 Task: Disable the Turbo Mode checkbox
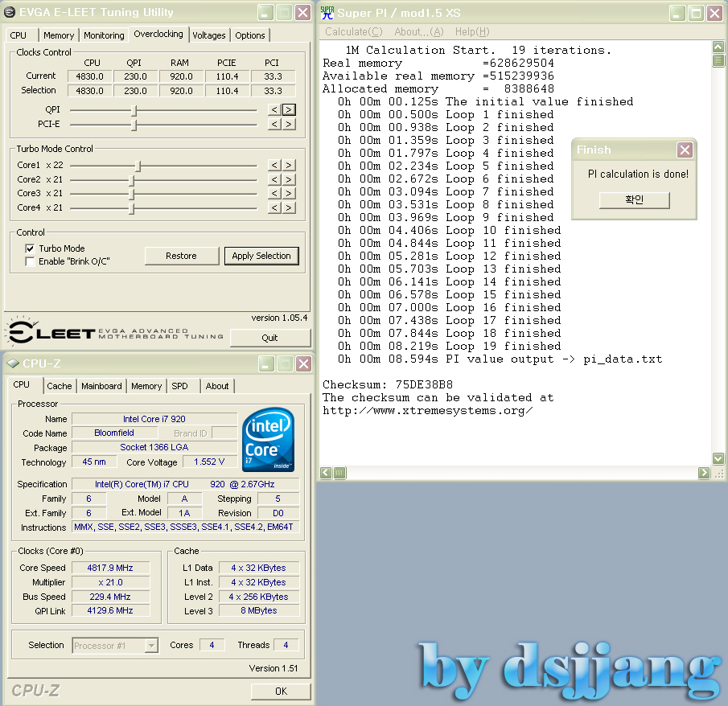31,249
